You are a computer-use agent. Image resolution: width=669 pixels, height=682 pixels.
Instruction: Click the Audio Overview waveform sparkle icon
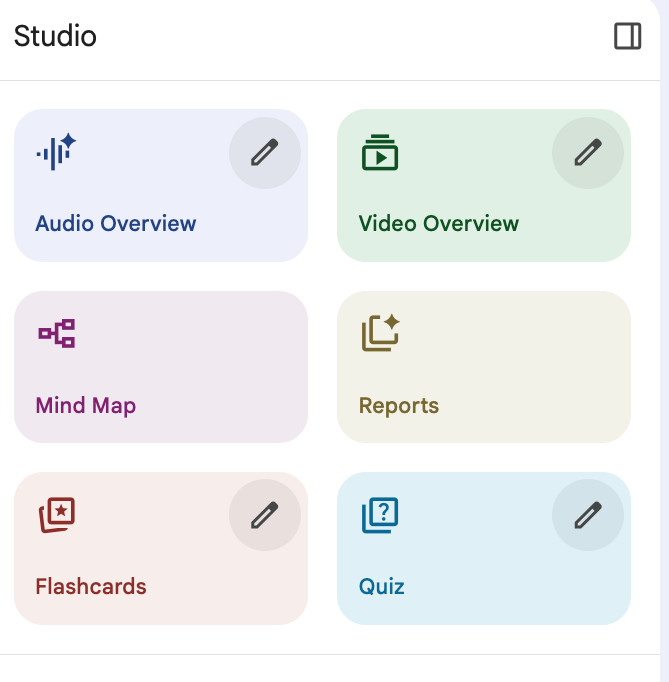coord(57,151)
